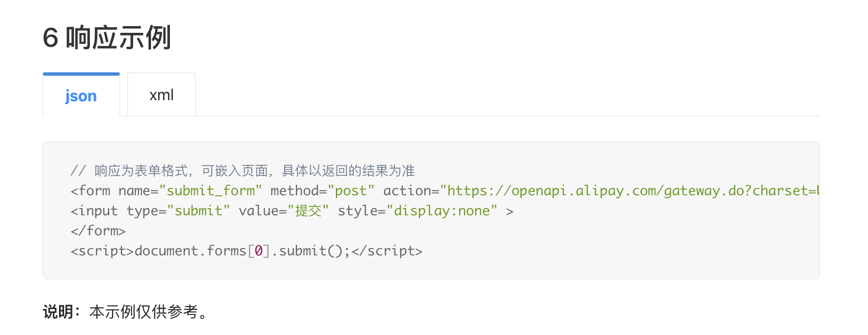Click the heading "6 响应示例"
868x335 pixels.
107,38
